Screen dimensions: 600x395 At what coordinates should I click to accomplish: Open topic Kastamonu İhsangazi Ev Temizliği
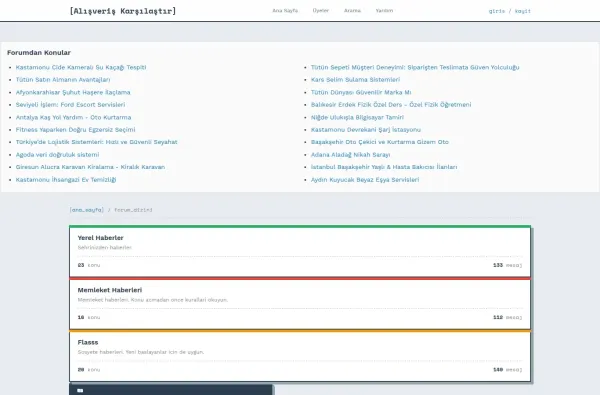point(66,180)
